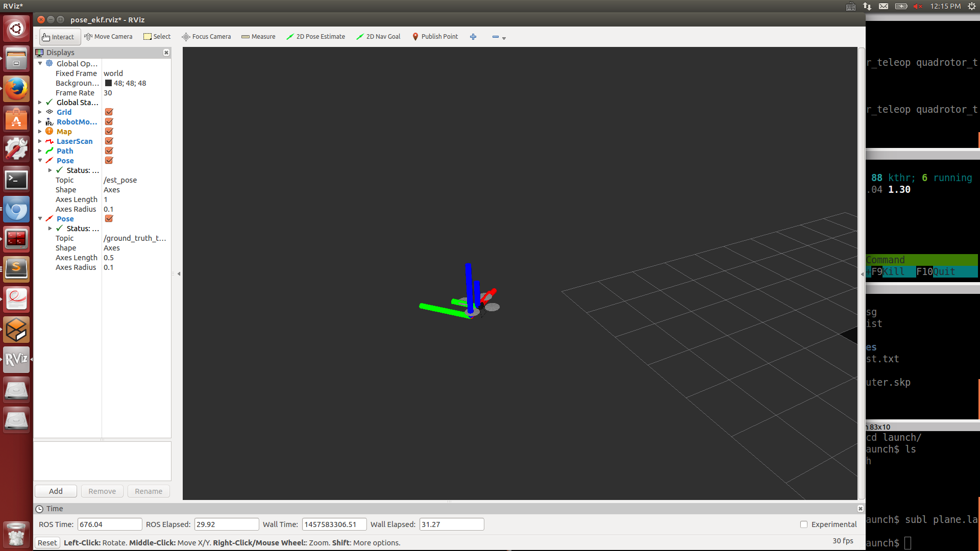Click the RViz launcher icon

point(16,359)
